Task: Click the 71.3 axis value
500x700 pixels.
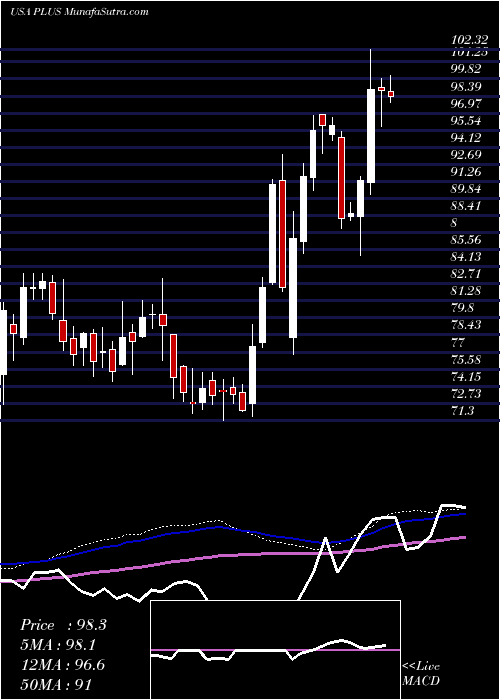Action: (x=463, y=411)
